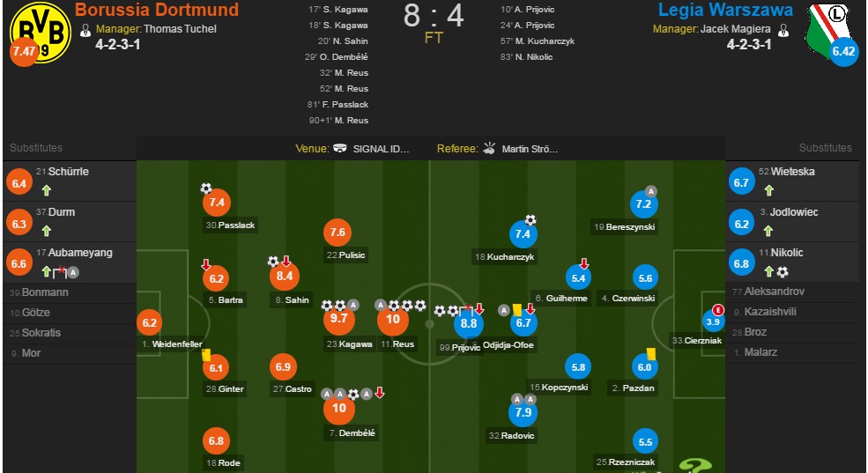This screenshot has height=473, width=868.
Task: Click Thomas Tuchel's manager silhouette icon
Action: pos(85,30)
